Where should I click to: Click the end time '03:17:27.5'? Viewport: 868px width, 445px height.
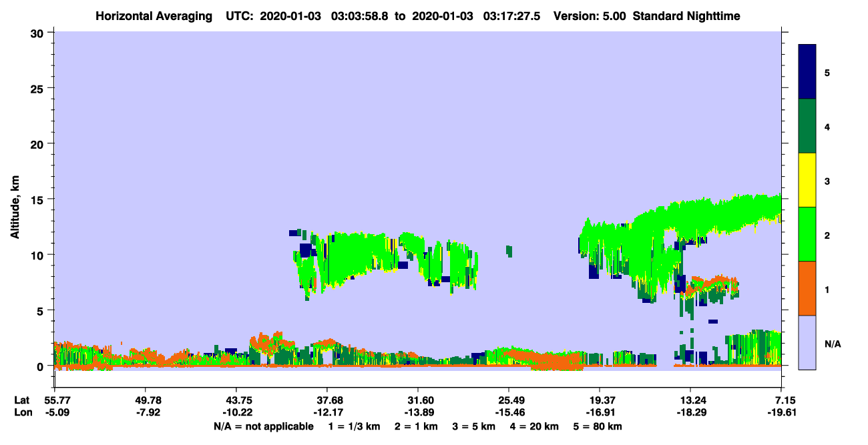coord(513,16)
